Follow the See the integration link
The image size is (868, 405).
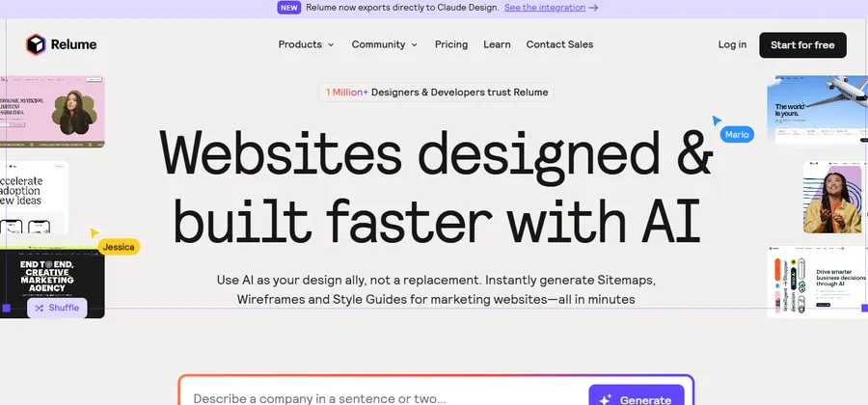(545, 8)
